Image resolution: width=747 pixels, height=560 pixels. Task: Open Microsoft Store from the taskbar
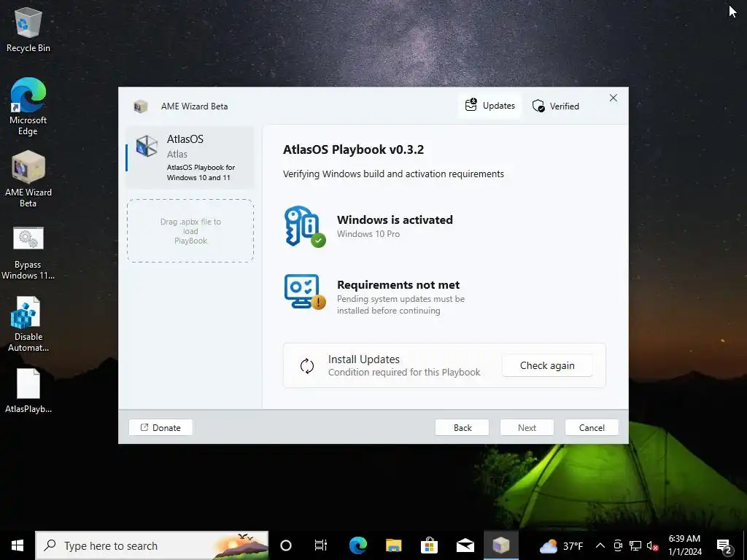(429, 545)
